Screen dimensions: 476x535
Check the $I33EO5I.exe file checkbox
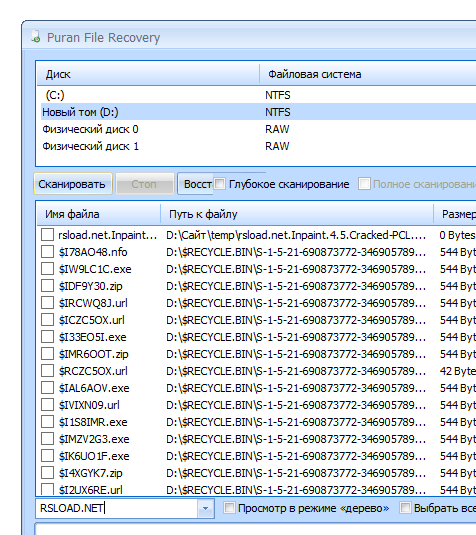point(47,337)
